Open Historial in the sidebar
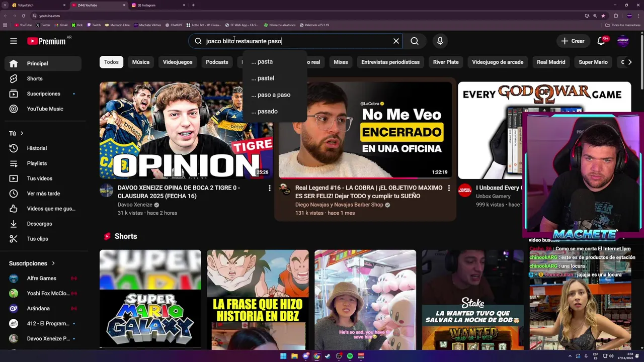This screenshot has height=362, width=644. (x=43, y=148)
